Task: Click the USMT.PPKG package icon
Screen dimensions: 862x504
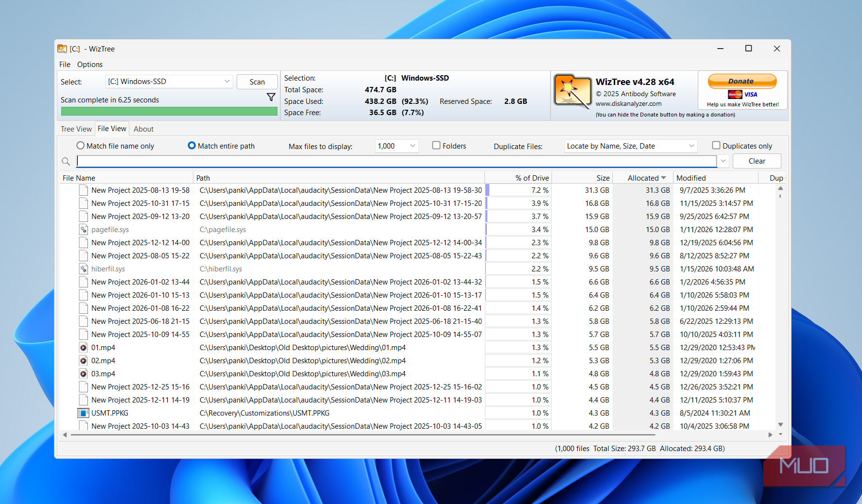Action: pos(83,413)
